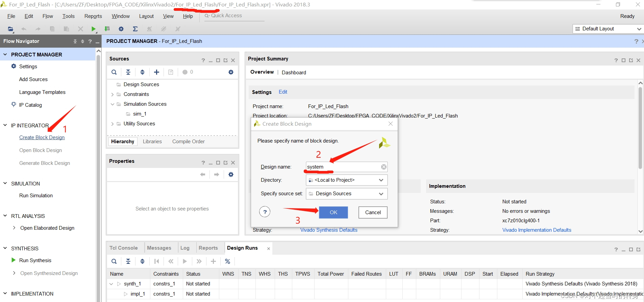
Task: Click the plus icon in Design Runs toolbar
Action: 213,261
